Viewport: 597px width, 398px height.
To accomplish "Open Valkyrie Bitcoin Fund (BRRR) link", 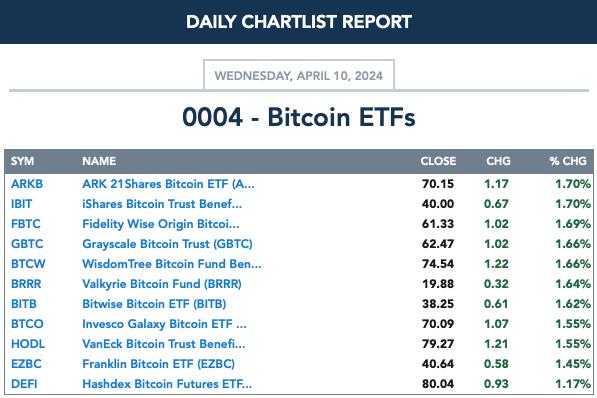I will click(162, 284).
